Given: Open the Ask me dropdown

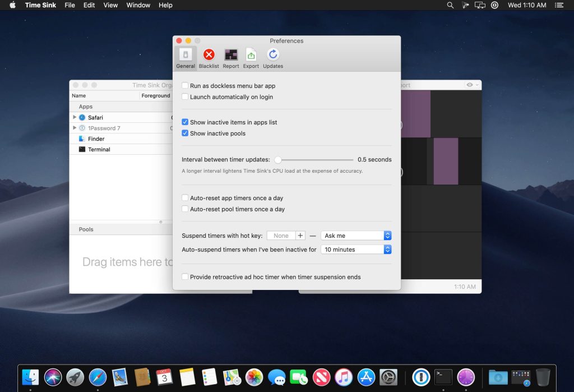Looking at the screenshot, I should (356, 236).
